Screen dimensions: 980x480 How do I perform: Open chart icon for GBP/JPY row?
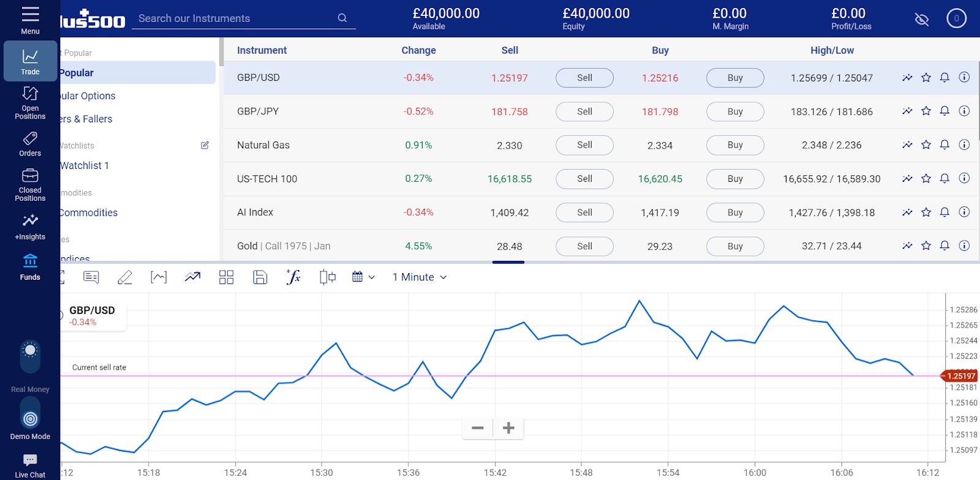pyautogui.click(x=907, y=111)
